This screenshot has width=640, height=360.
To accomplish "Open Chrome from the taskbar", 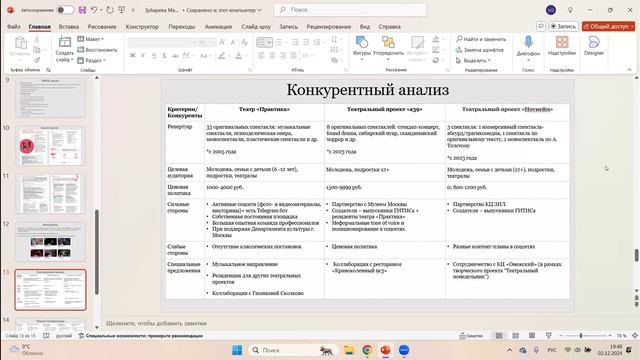I will click(367, 350).
